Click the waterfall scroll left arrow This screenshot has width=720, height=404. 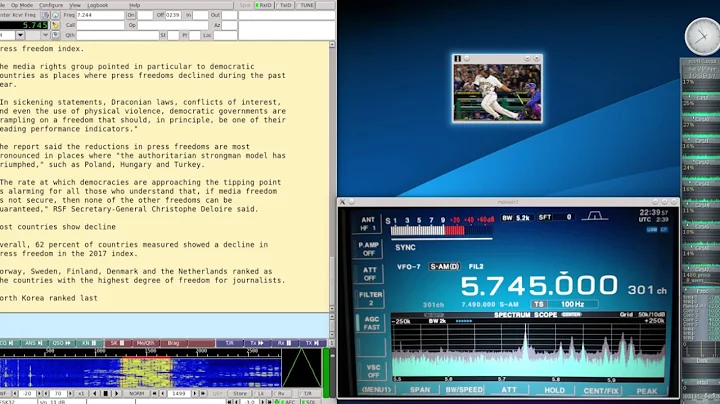point(95,393)
